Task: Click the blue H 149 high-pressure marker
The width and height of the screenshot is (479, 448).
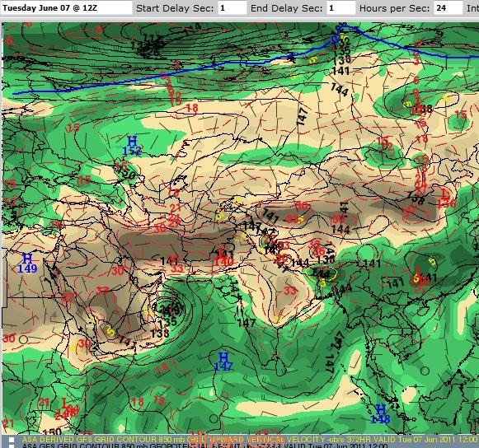Action: [27, 264]
